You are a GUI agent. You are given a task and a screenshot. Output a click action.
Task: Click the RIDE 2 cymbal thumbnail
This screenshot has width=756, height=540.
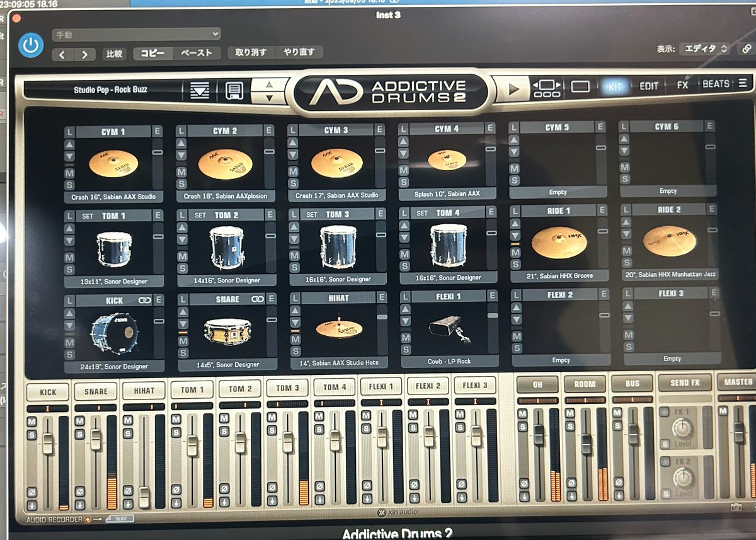coord(670,241)
